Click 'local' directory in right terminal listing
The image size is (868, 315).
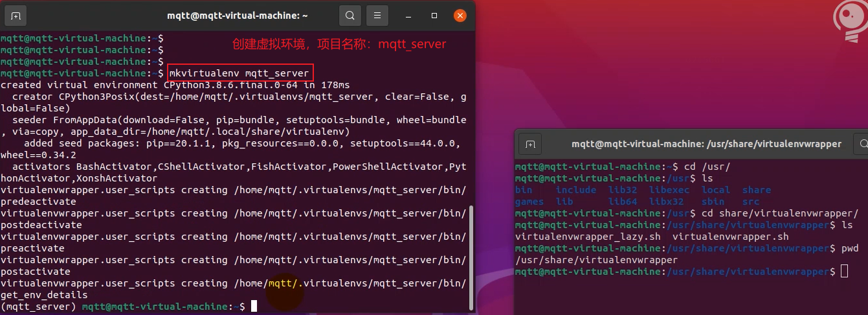pyautogui.click(x=716, y=190)
